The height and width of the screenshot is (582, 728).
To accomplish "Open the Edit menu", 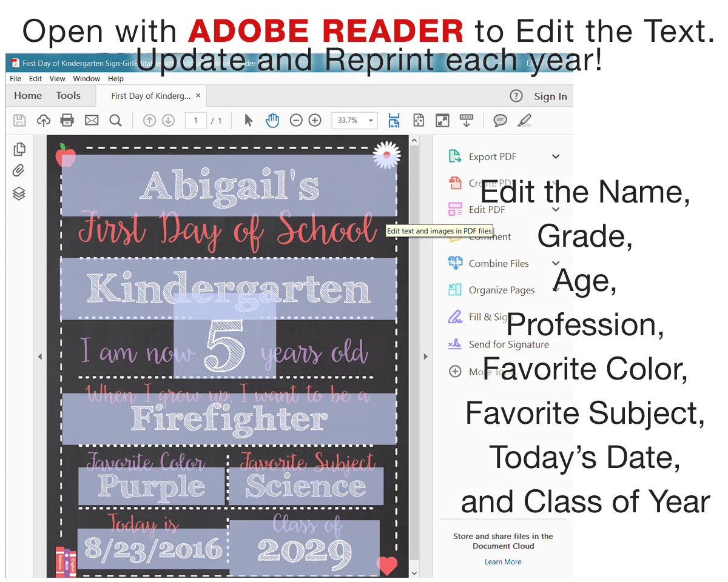I will (x=36, y=79).
